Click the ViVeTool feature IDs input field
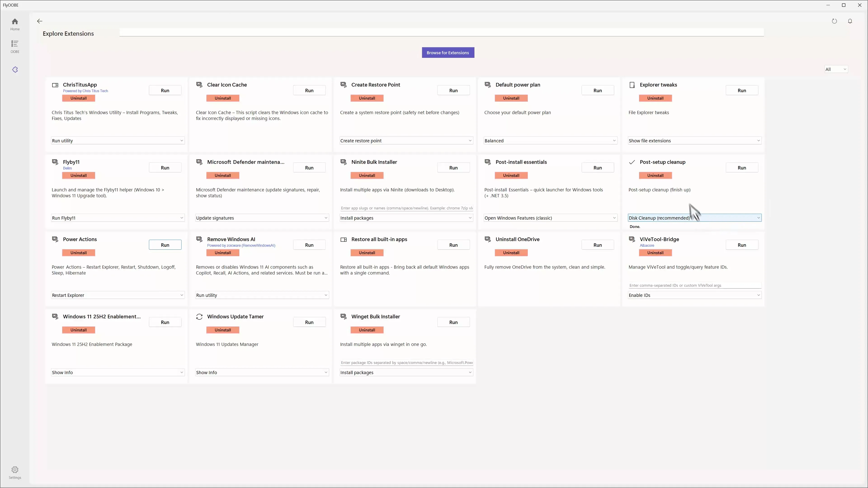 pyautogui.click(x=694, y=285)
